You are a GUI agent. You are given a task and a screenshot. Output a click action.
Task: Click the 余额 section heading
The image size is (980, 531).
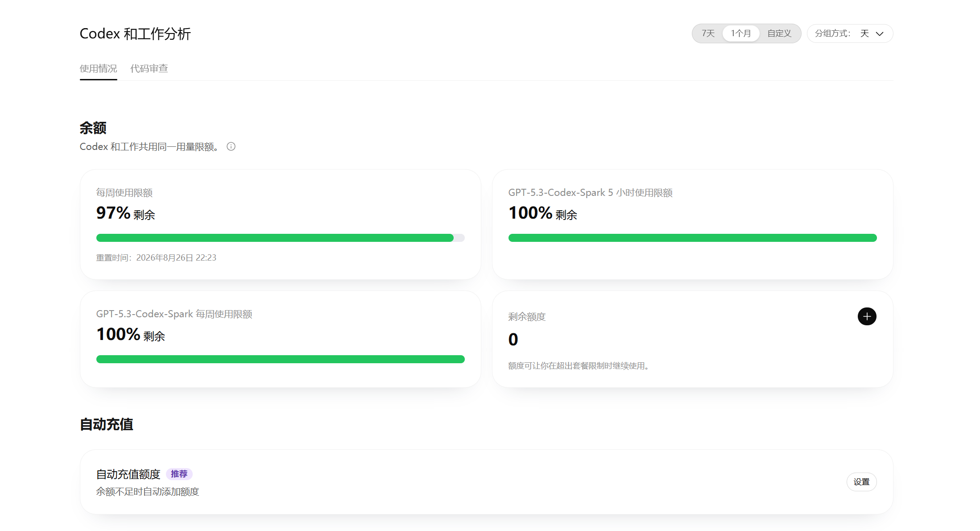93,128
